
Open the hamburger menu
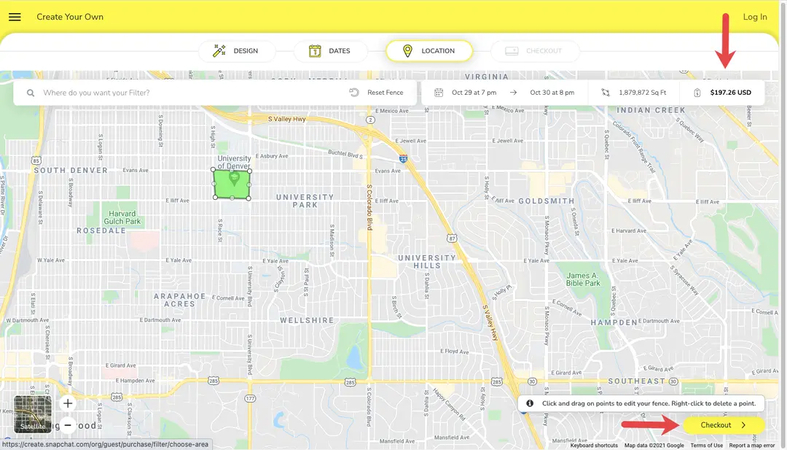coord(15,17)
